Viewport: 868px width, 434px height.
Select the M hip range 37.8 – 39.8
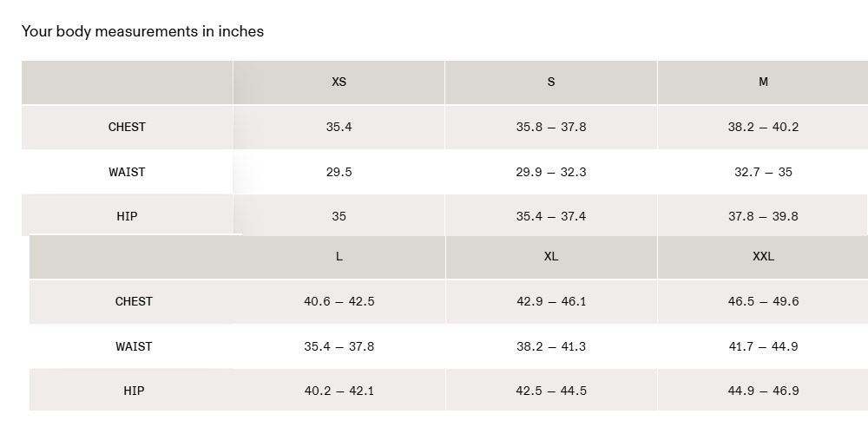coord(763,216)
